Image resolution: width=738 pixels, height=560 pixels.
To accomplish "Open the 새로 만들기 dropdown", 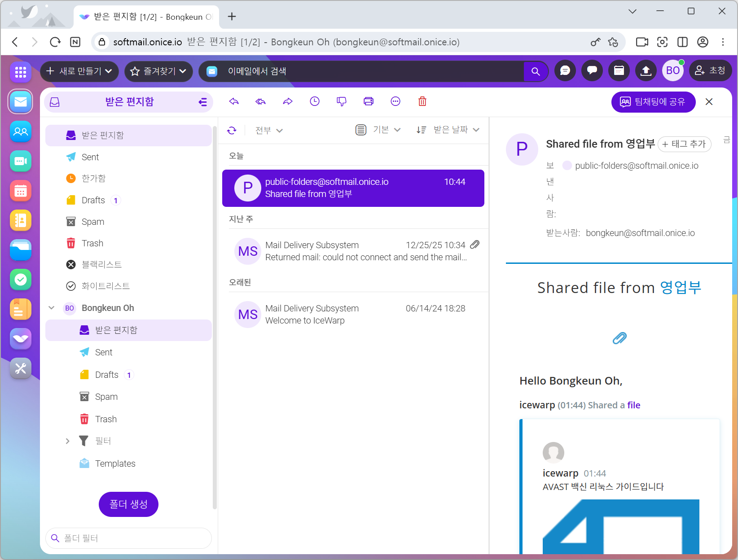I will (x=79, y=71).
